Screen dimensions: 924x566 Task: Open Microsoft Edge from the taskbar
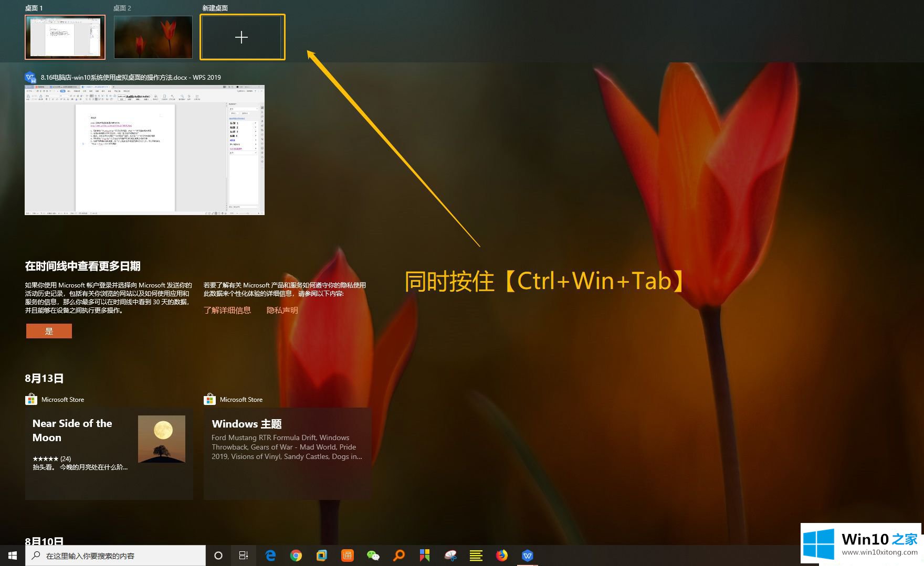click(x=270, y=556)
